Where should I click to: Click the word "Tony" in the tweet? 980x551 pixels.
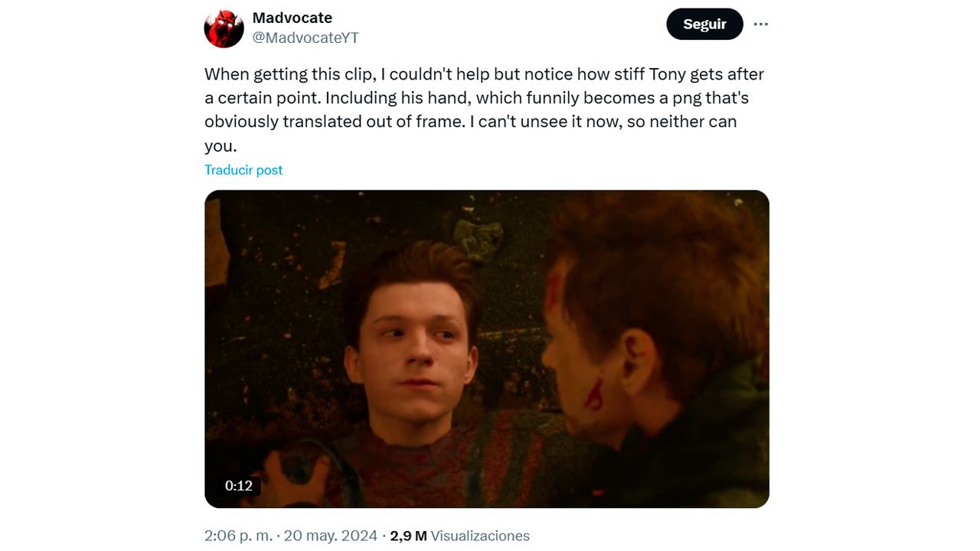click(668, 74)
